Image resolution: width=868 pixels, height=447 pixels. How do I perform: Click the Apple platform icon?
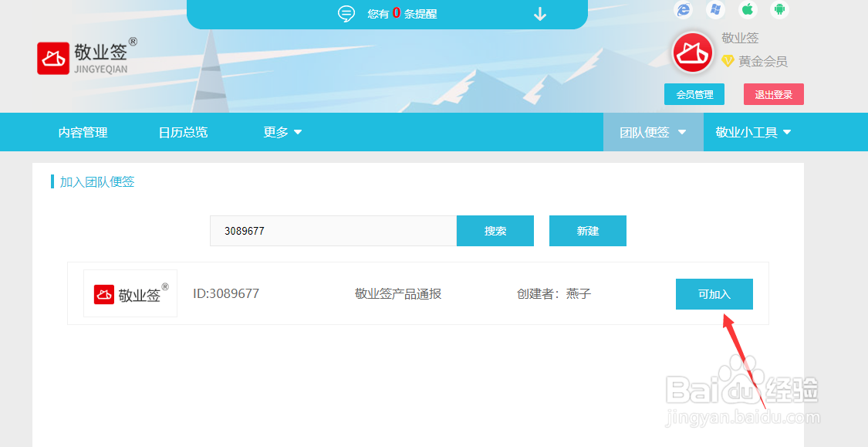click(748, 9)
